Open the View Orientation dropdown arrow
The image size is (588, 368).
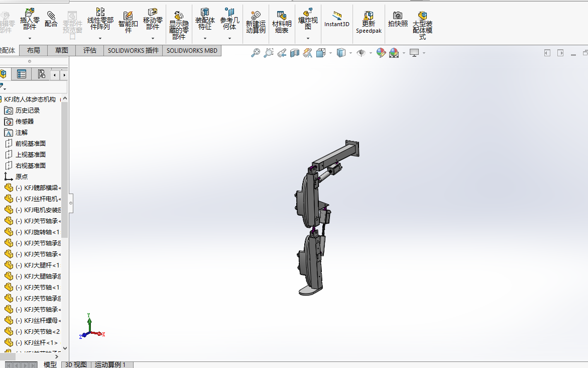point(330,53)
